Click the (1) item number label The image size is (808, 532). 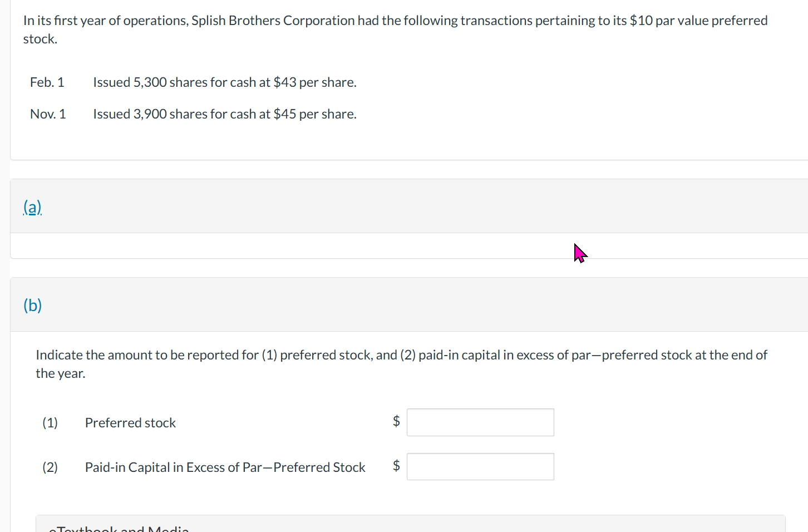coord(50,423)
